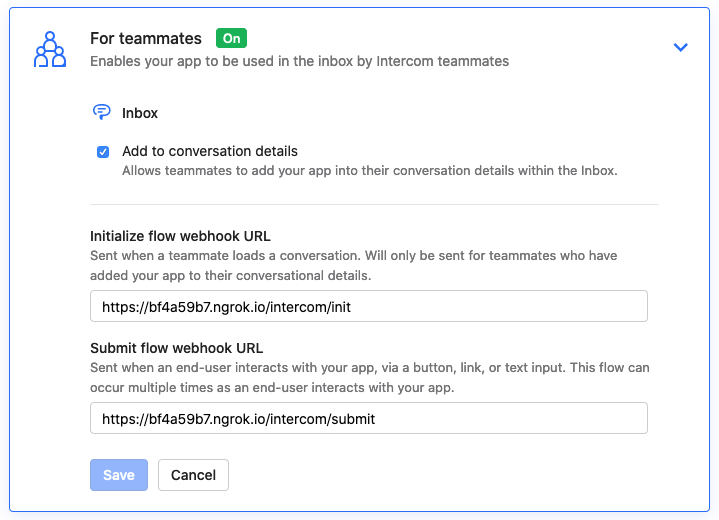This screenshot has height=520, width=719.
Task: Collapse the For teammates section chevron
Action: (x=681, y=47)
